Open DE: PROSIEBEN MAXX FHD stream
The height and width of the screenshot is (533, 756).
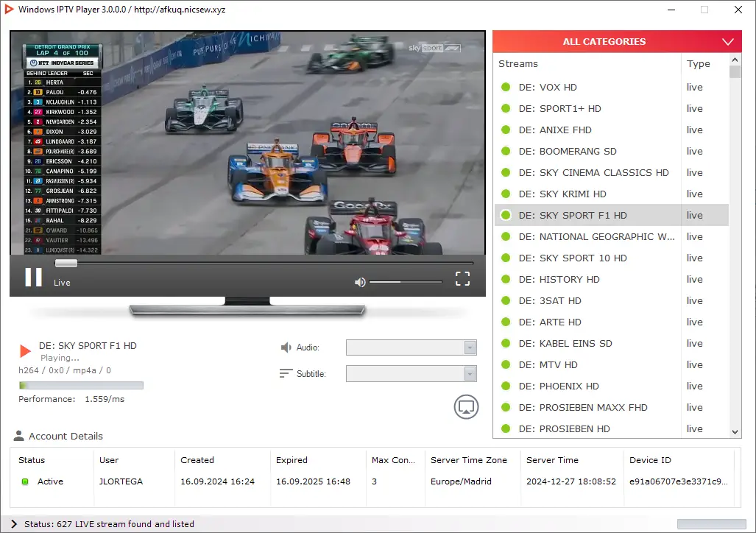612,407
